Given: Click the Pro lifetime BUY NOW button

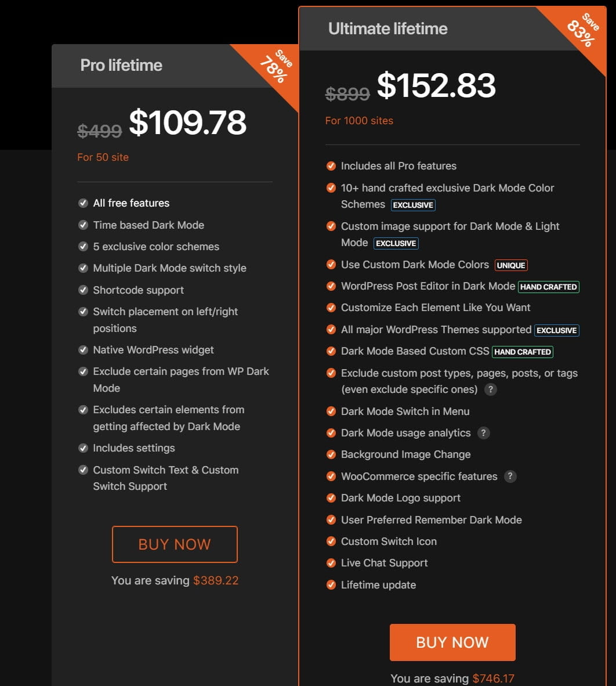Looking at the screenshot, I should point(175,544).
